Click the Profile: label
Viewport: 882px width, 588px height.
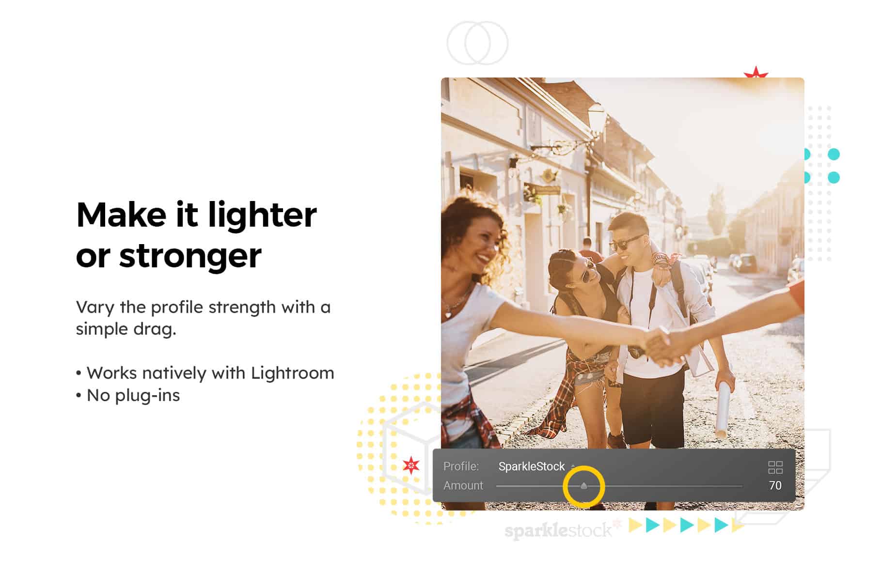[461, 466]
